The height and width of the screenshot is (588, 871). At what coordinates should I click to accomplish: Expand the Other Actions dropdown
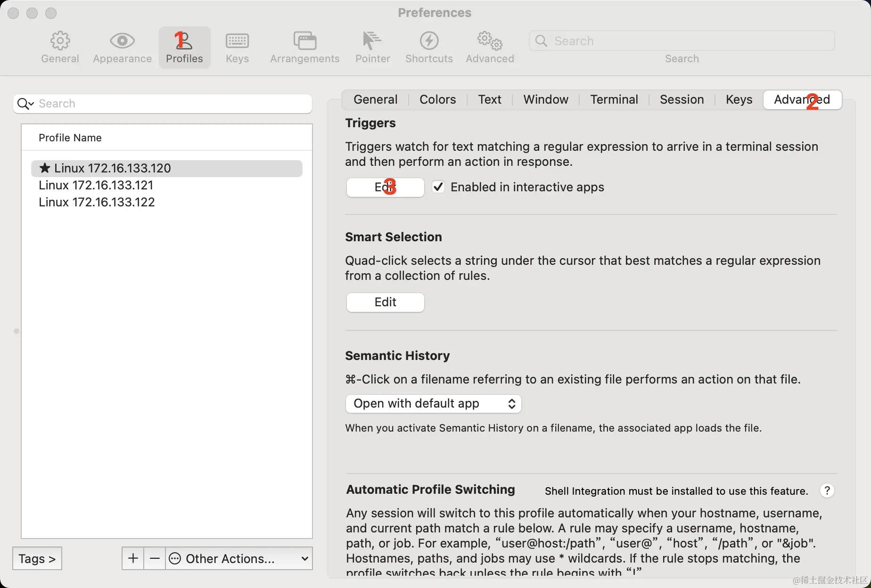[x=239, y=558]
